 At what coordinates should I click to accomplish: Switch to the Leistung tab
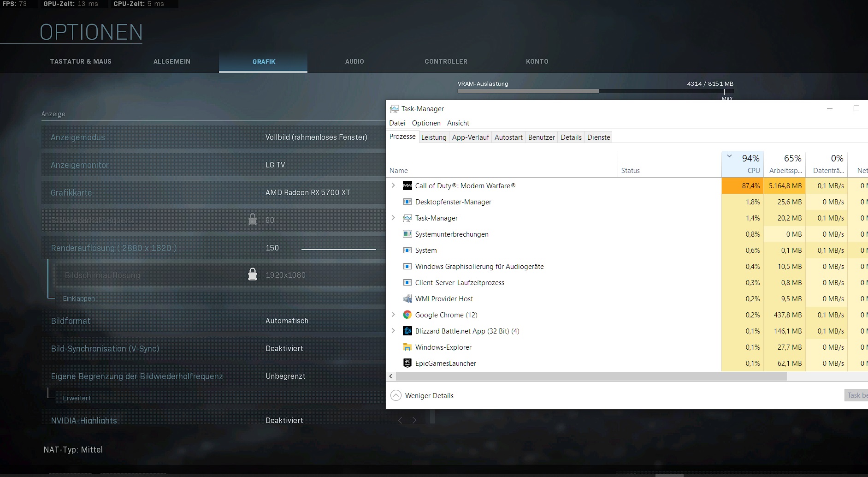[434, 137]
